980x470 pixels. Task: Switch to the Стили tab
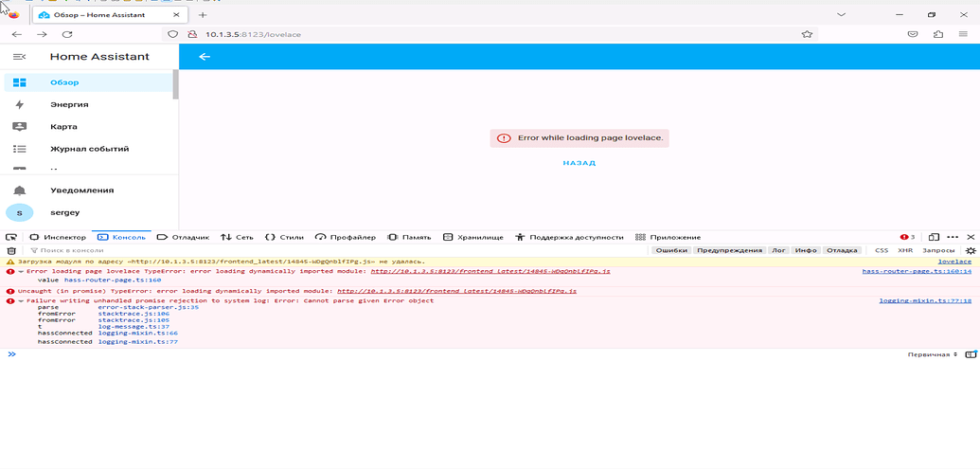click(x=284, y=237)
